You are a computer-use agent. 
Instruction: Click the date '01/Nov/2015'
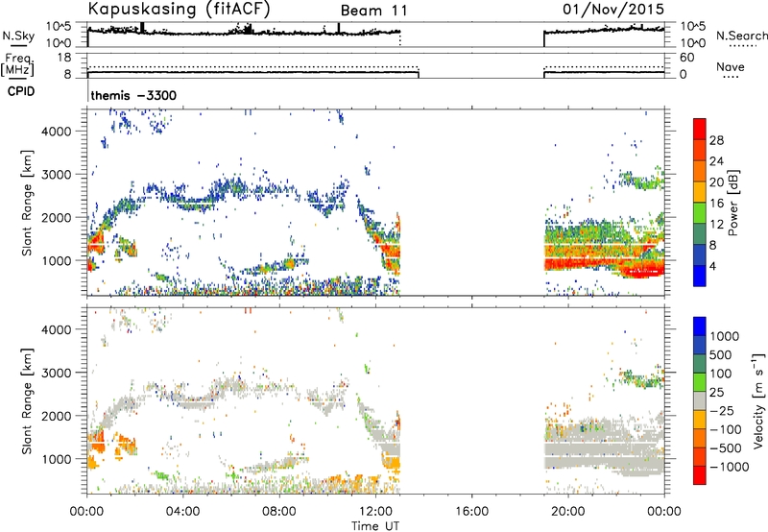(x=613, y=9)
